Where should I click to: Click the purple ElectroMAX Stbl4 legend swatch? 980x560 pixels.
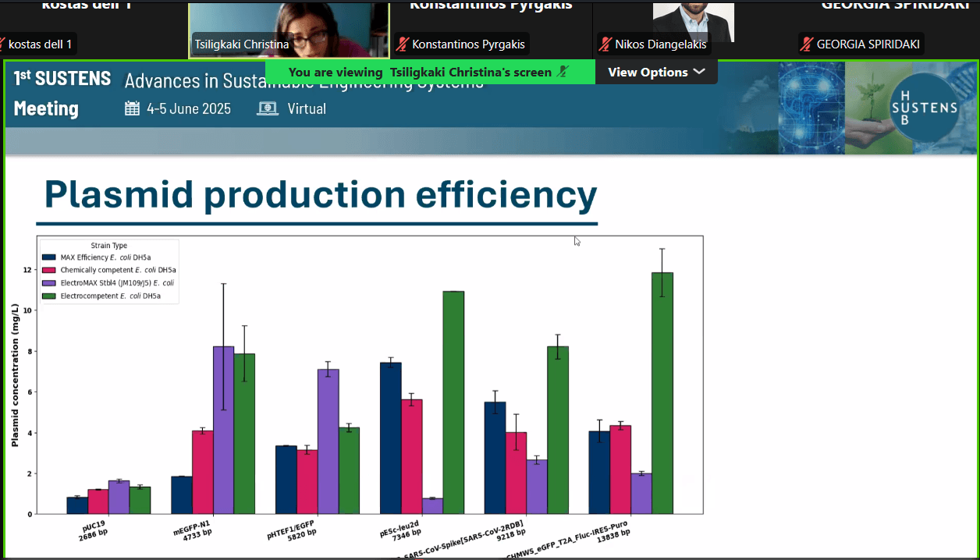pyautogui.click(x=48, y=283)
